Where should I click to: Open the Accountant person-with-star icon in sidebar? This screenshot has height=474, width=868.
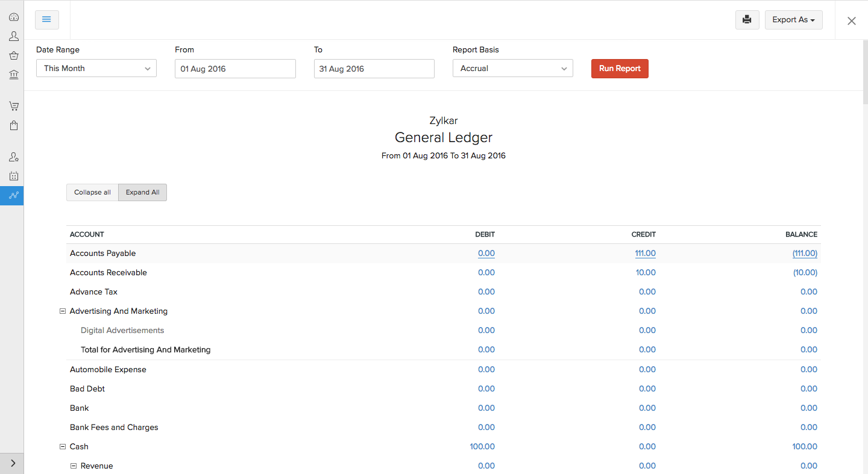13,157
